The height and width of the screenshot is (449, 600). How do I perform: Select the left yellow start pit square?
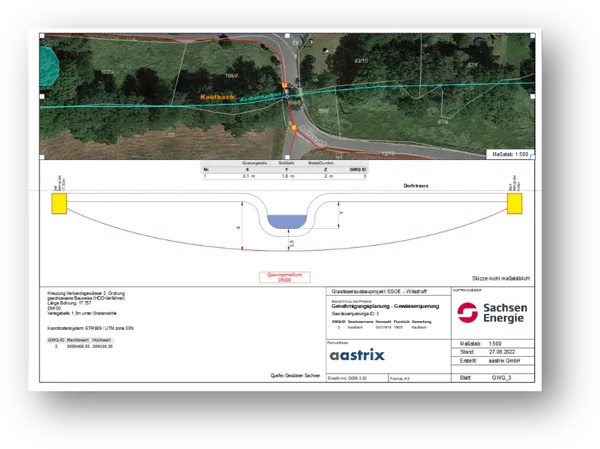[59, 203]
